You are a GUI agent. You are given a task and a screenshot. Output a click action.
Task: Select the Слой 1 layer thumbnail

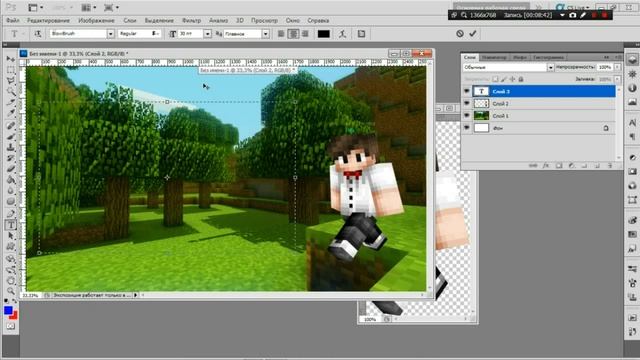click(x=481, y=116)
